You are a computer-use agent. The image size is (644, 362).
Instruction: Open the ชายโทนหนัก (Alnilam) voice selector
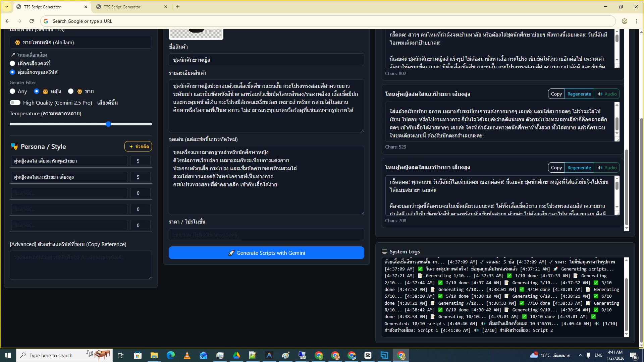[x=80, y=42]
